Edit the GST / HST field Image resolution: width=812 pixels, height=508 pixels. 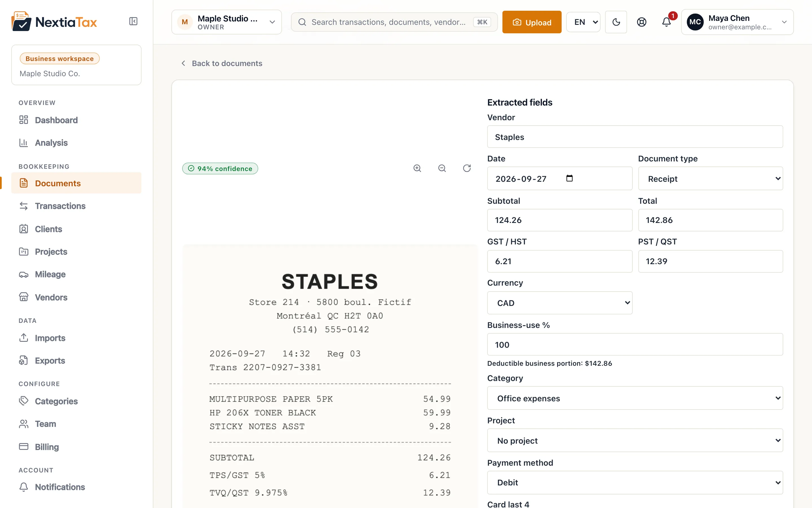[560, 261]
